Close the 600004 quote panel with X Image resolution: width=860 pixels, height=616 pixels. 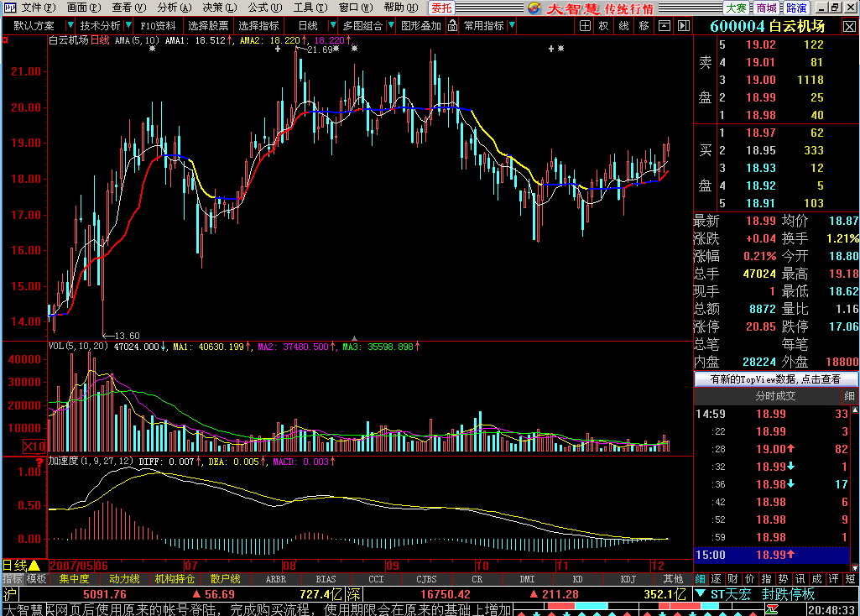[851, 26]
